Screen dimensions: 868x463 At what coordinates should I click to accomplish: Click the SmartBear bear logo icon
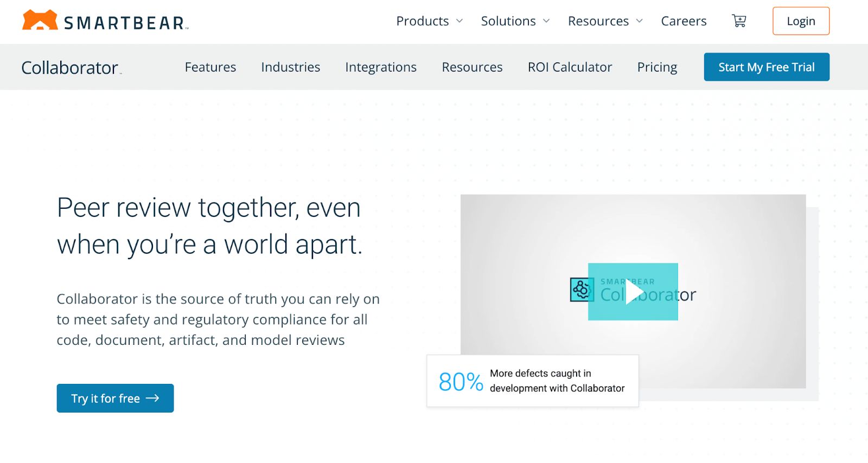(40, 20)
